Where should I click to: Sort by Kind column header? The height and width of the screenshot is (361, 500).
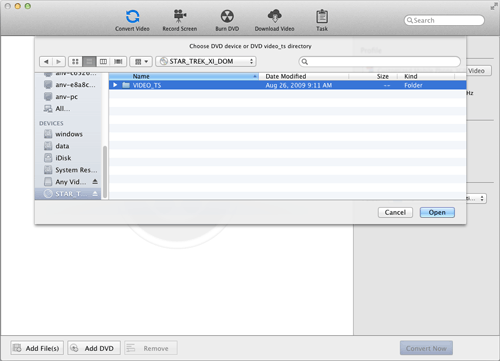coord(426,76)
